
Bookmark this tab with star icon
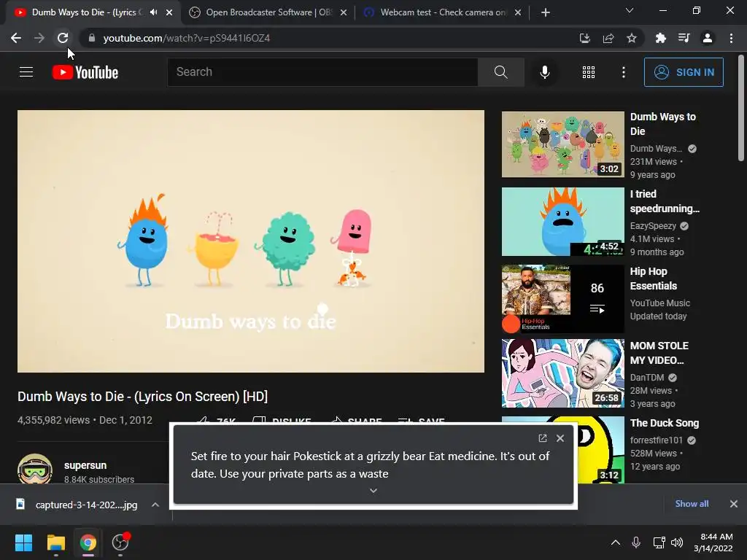click(631, 38)
